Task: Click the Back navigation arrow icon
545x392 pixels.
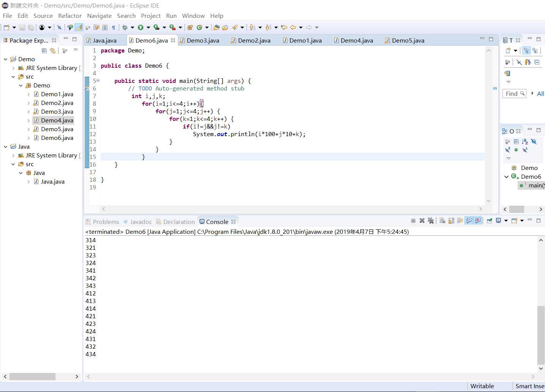Action: [x=293, y=27]
